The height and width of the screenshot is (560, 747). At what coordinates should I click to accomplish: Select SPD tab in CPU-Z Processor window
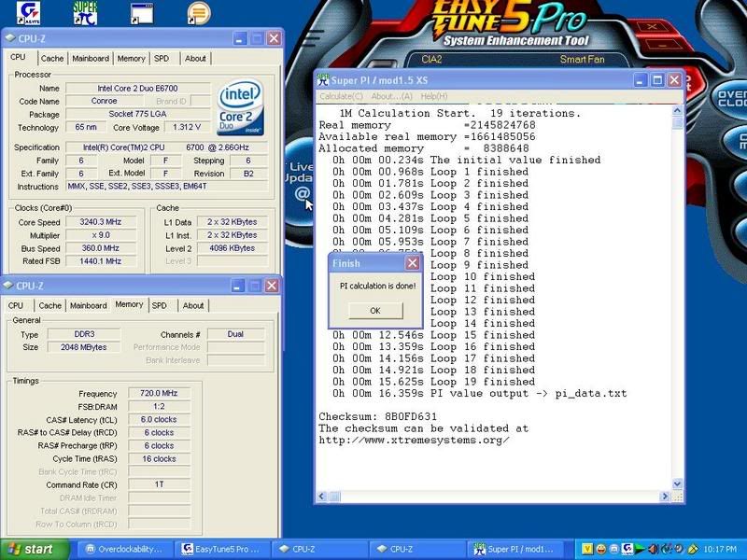point(162,59)
